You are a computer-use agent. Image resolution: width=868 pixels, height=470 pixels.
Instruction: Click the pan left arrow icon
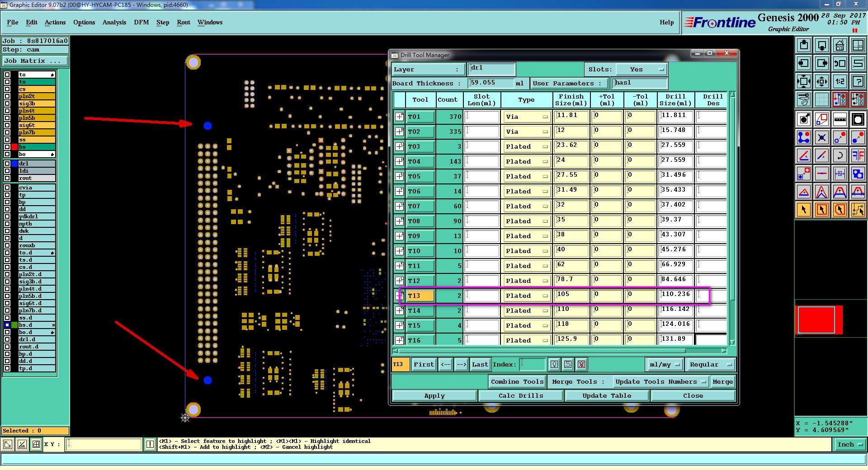[804, 63]
